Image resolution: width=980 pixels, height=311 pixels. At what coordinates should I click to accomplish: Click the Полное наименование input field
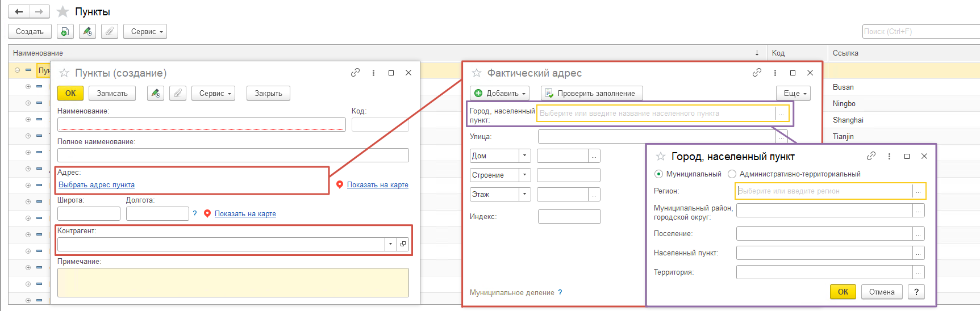[233, 155]
